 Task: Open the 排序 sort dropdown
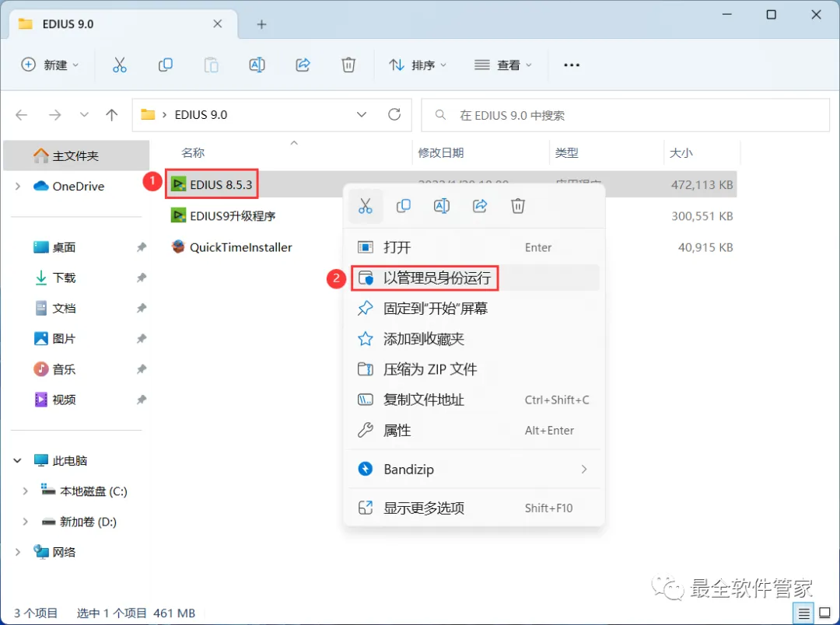tap(418, 65)
